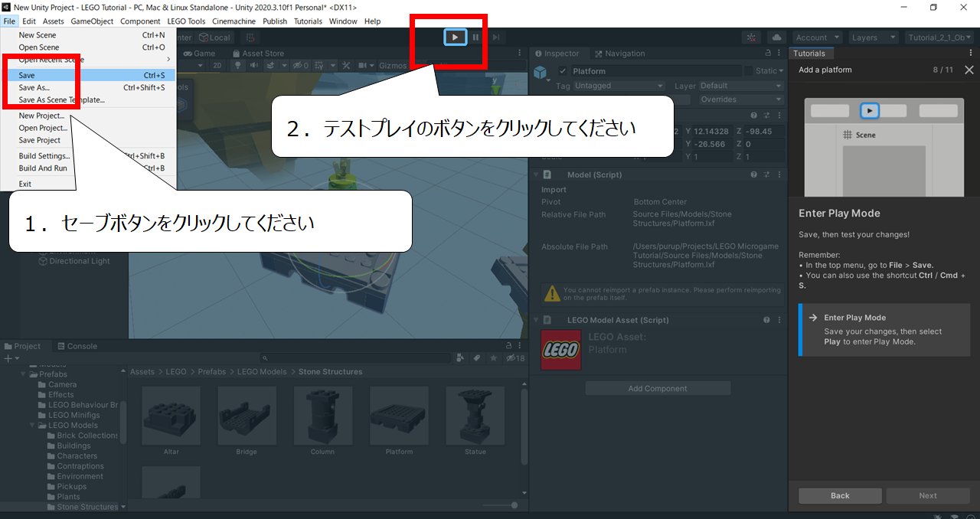The image size is (980, 519).
Task: Close the Add a platform tutorial
Action: [969, 70]
